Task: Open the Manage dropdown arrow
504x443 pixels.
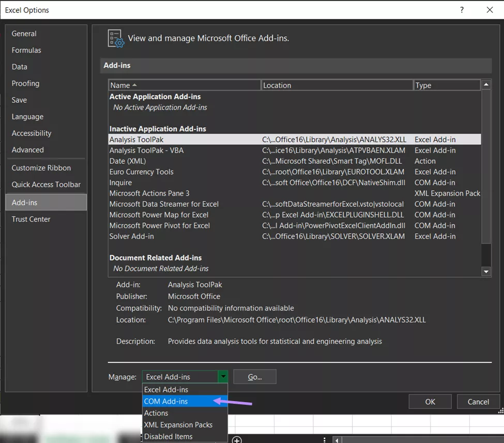Action: (x=223, y=377)
